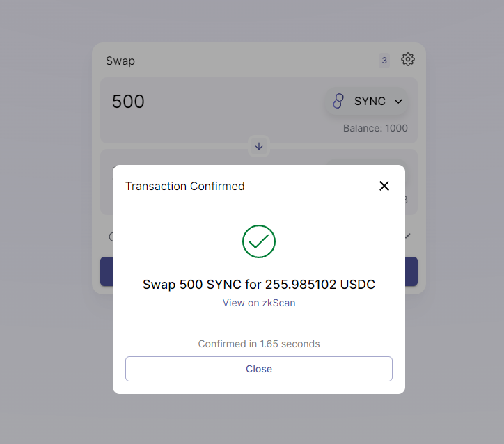Expand swap details chevron at right edge
504x444 pixels.
click(407, 236)
